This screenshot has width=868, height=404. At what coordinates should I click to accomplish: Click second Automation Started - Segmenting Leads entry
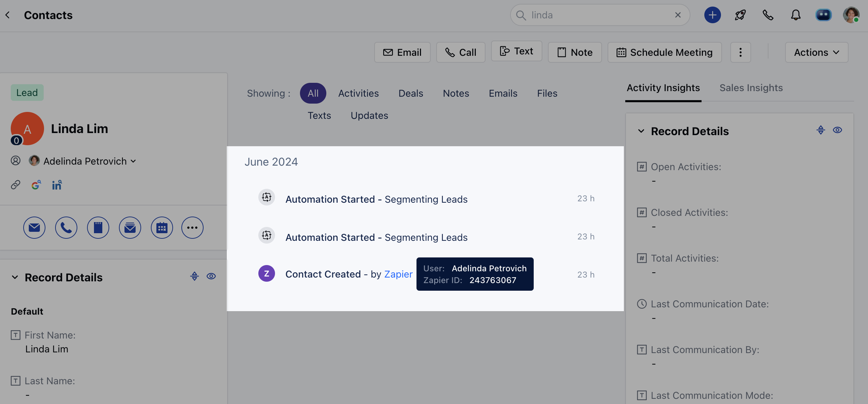376,237
